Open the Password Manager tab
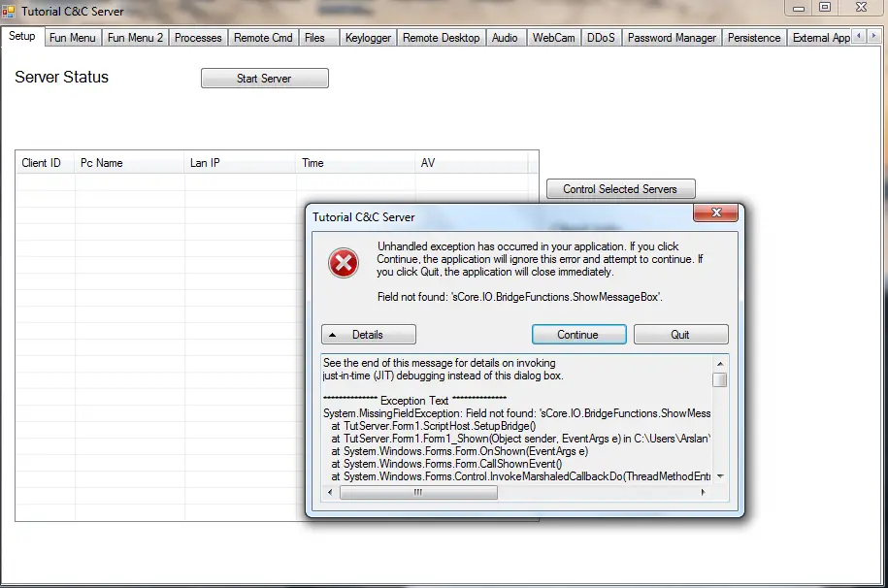The width and height of the screenshot is (888, 588). (673, 38)
